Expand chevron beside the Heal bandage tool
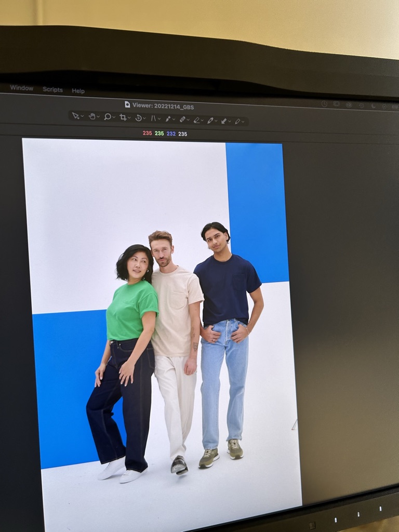 (188, 119)
